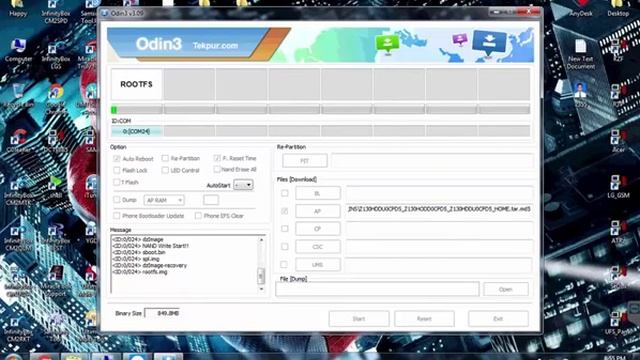Viewport: 640px width, 360px height.
Task: Enable the T Flash checkbox
Action: click(117, 182)
